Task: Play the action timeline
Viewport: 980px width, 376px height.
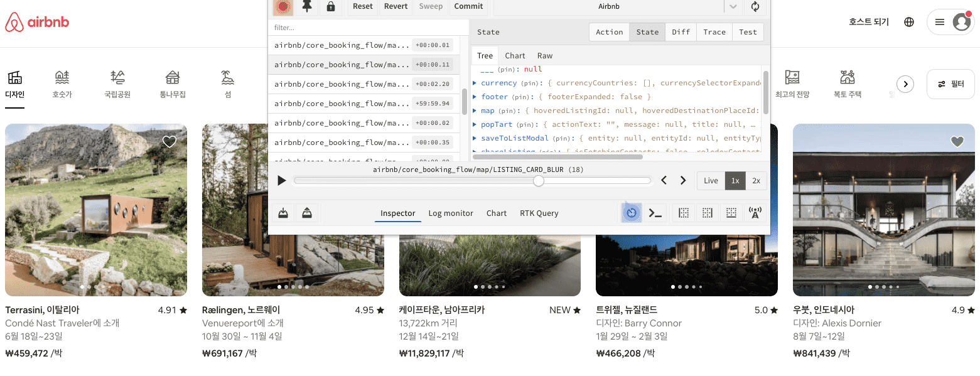Action: click(282, 181)
